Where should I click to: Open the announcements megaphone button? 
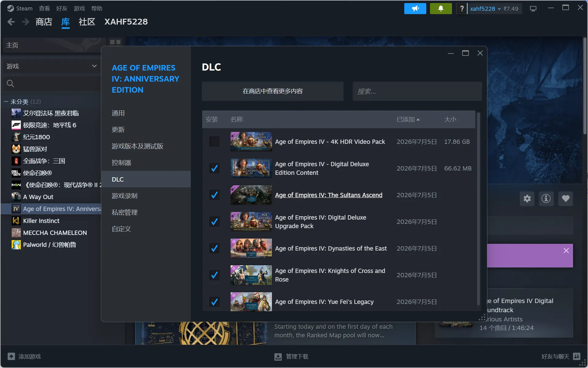coord(415,9)
